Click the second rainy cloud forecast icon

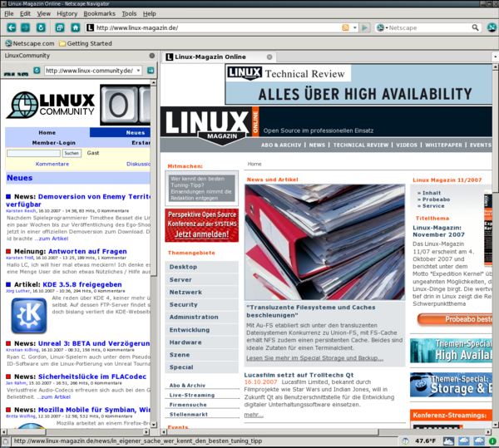pyautogui.click(x=479, y=441)
